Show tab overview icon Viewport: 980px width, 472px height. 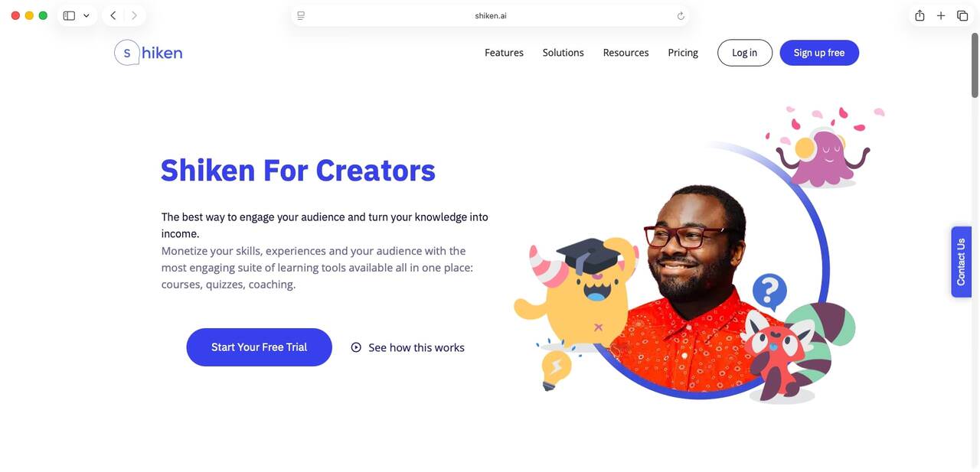pyautogui.click(x=962, y=15)
